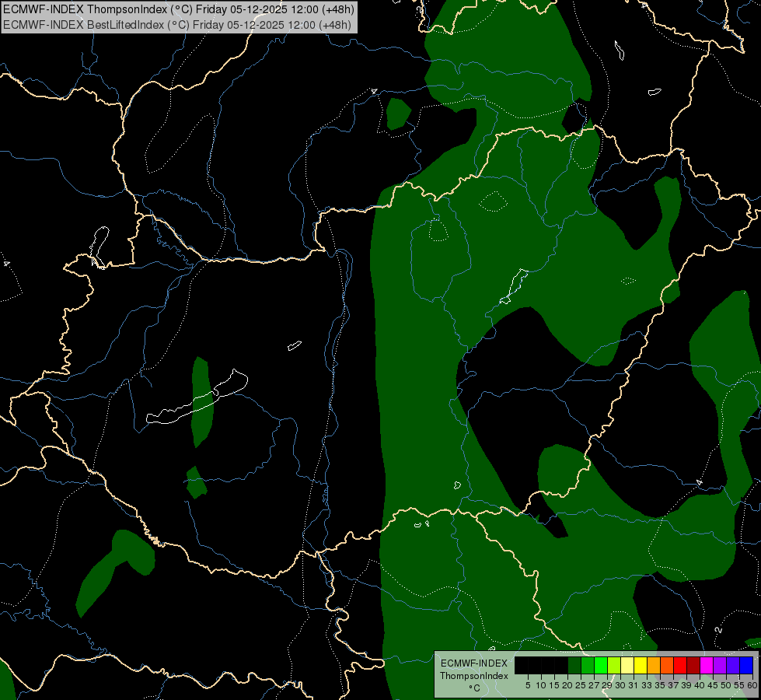
Task: Click the legend tick value 45
Action: (x=713, y=685)
